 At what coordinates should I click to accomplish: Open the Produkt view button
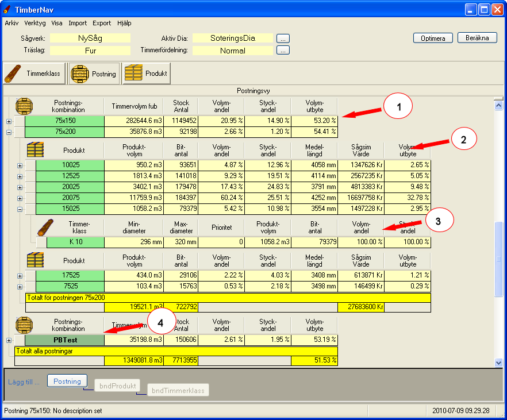(147, 74)
